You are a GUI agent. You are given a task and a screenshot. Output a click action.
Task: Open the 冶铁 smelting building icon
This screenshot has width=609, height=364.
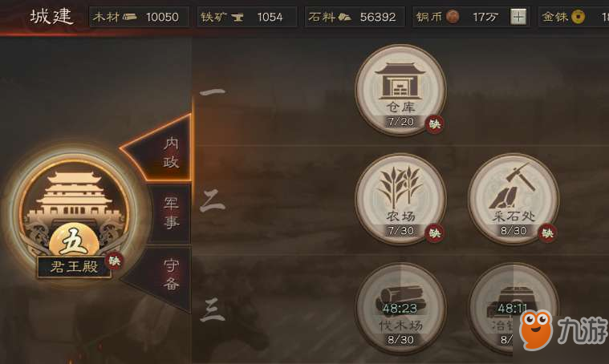click(x=514, y=308)
